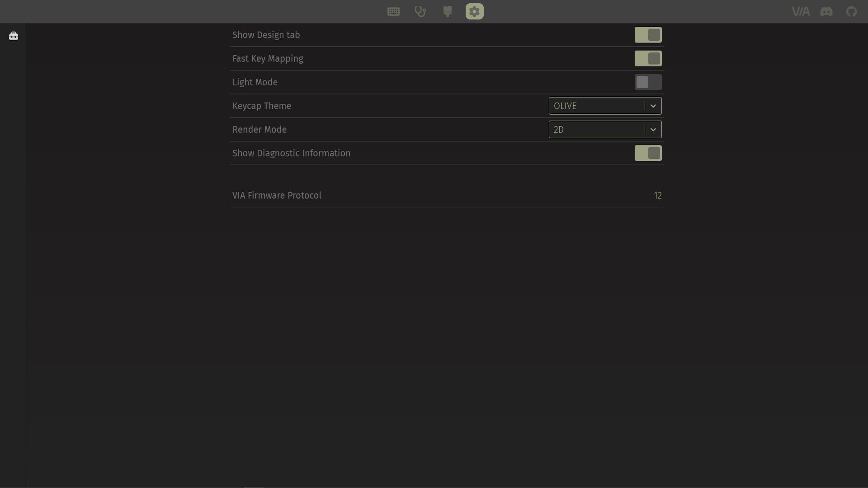Open the GitHub link icon
The height and width of the screenshot is (488, 868).
tap(851, 12)
